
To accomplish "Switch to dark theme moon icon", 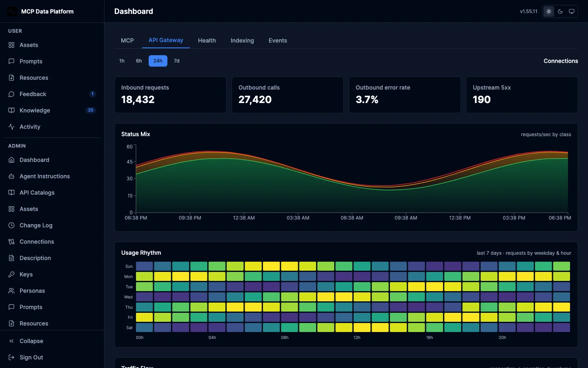I will tap(560, 11).
